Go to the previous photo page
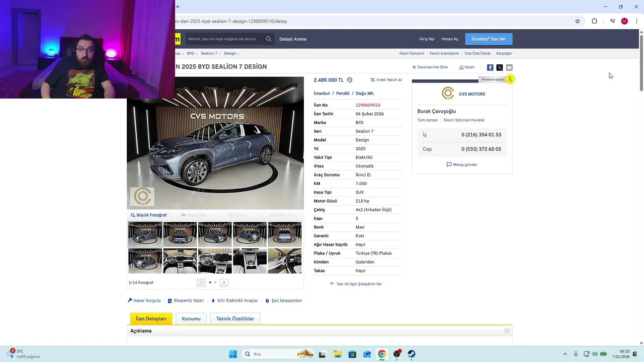 [x=201, y=283]
